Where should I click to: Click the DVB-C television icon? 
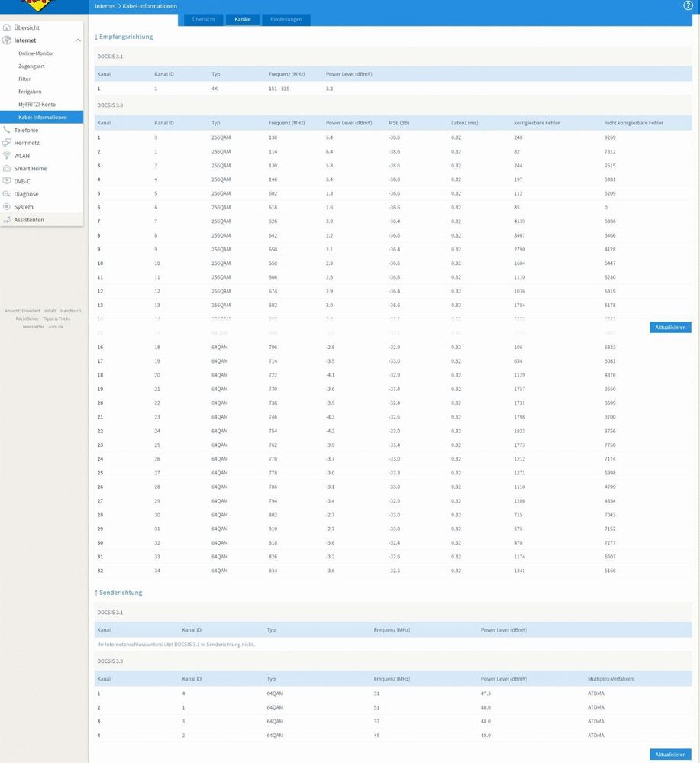click(x=7, y=182)
